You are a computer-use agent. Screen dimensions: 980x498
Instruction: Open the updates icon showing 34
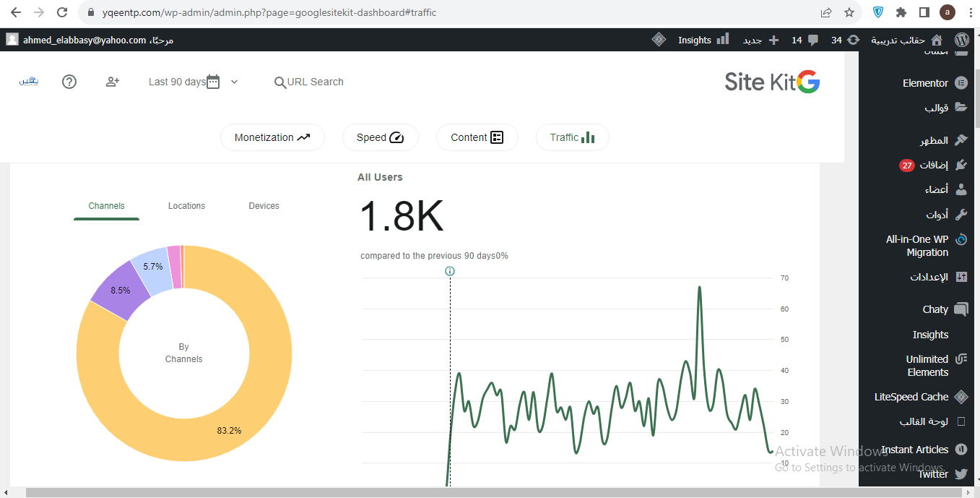click(853, 40)
